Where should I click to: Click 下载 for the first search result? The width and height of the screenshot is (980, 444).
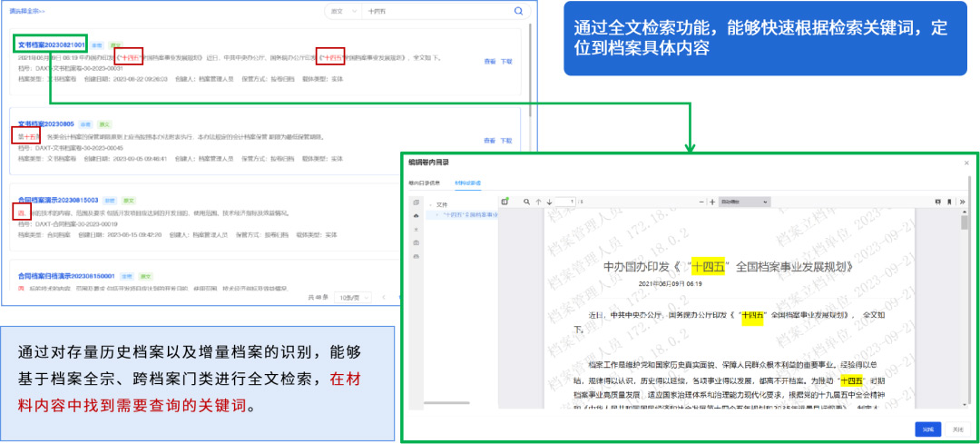coord(506,61)
